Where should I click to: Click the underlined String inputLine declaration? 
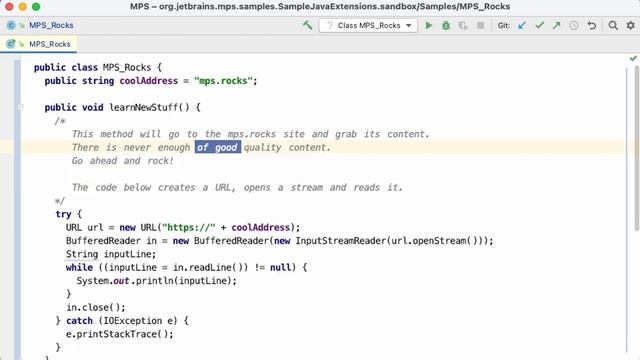pyautogui.click(x=111, y=254)
